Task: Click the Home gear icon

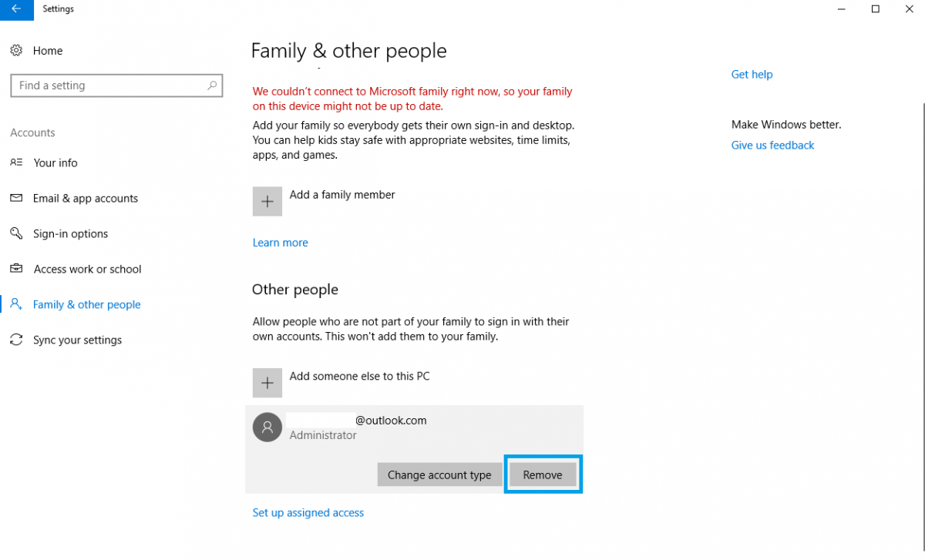Action: pyautogui.click(x=16, y=50)
